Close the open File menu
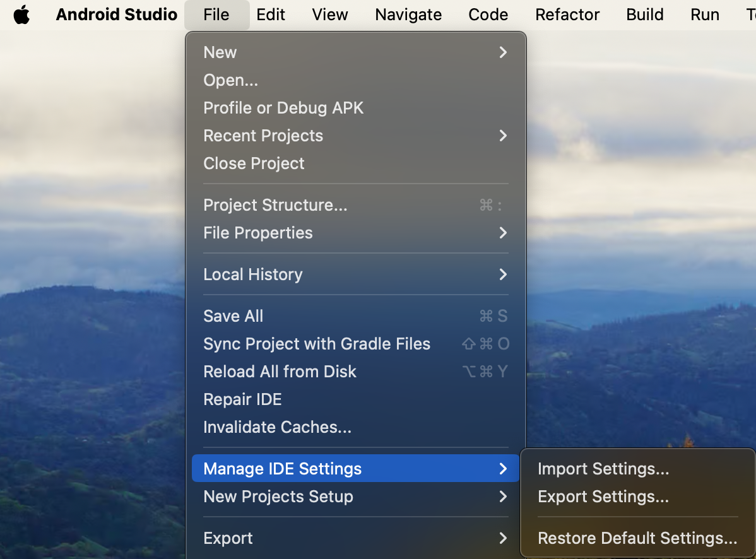The image size is (756, 559). 216,15
